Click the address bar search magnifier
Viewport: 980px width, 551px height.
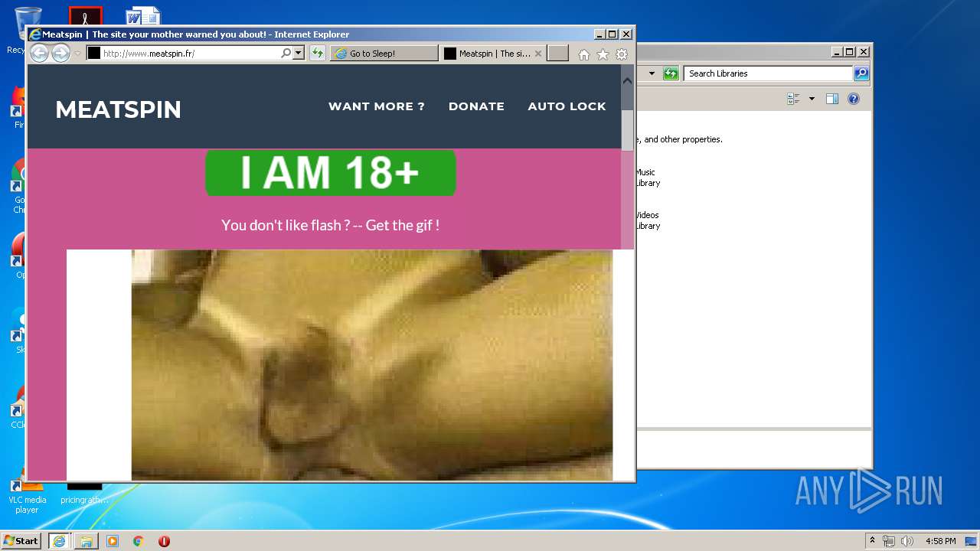click(x=286, y=54)
